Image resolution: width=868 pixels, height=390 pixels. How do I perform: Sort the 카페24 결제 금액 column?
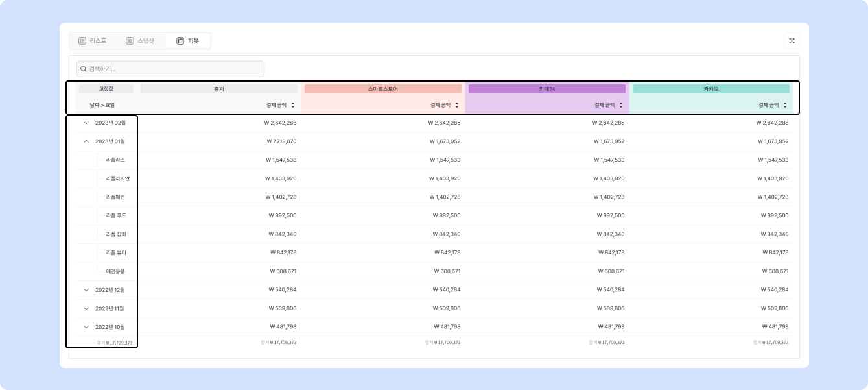pos(620,105)
